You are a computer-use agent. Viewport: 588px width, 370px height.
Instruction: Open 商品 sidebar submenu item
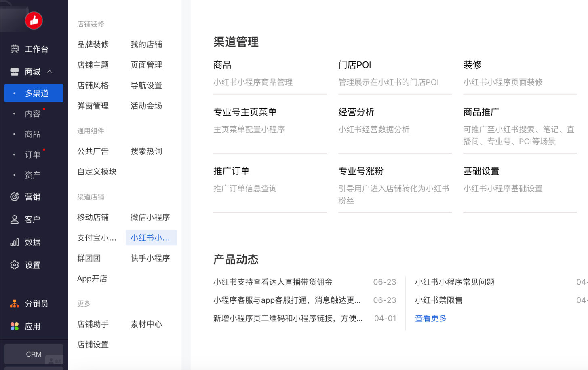33,134
